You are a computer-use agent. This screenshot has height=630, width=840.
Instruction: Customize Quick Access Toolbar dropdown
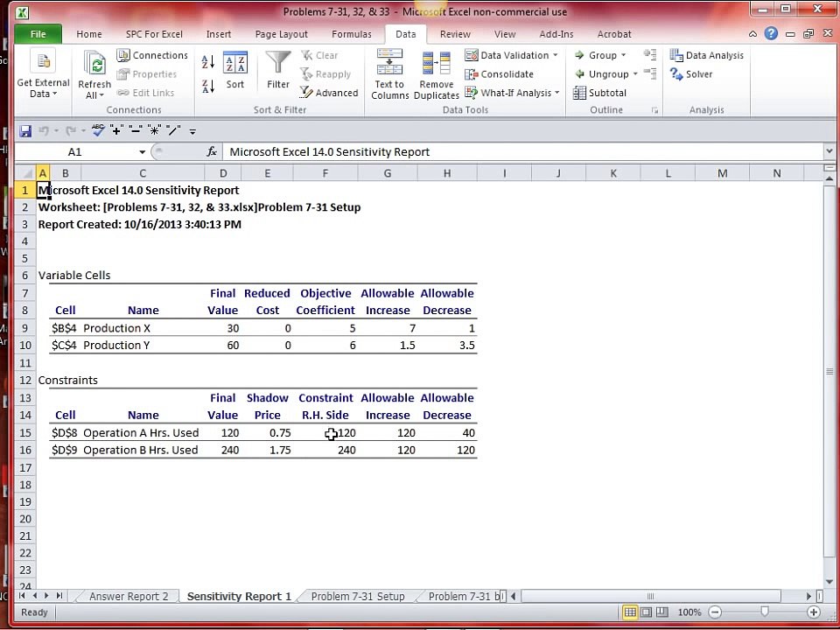coord(192,130)
